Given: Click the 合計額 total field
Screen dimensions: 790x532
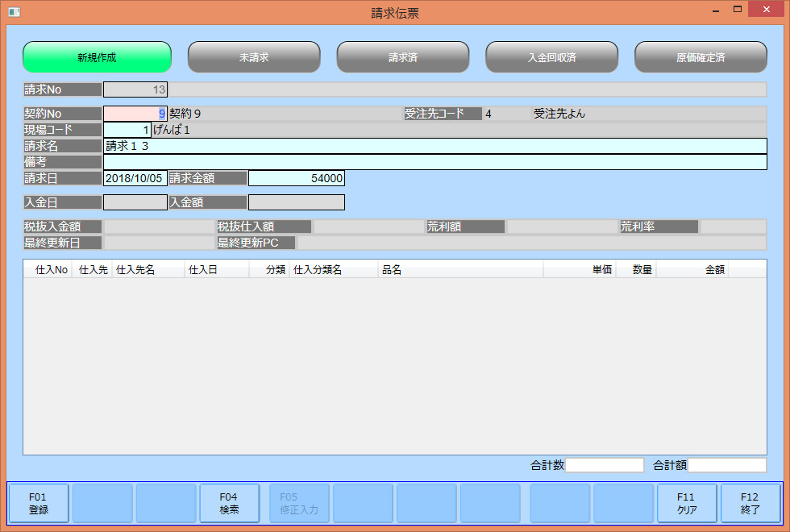Looking at the screenshot, I should [x=726, y=465].
